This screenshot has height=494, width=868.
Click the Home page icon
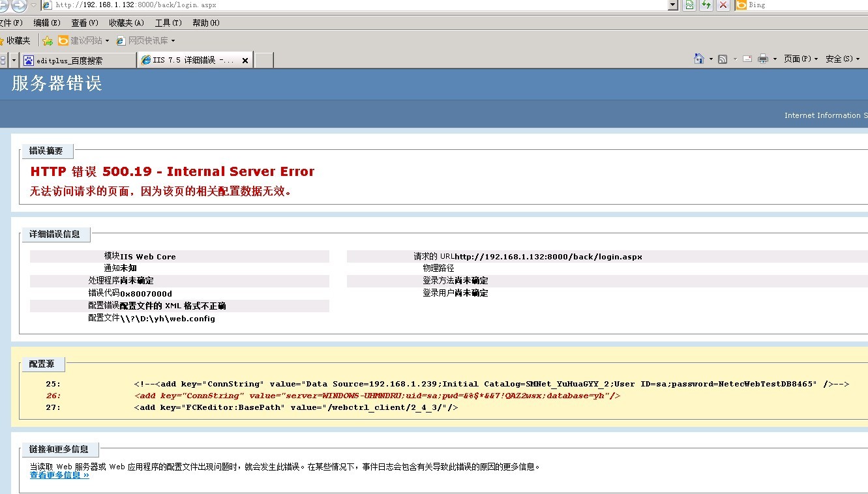[x=699, y=59]
